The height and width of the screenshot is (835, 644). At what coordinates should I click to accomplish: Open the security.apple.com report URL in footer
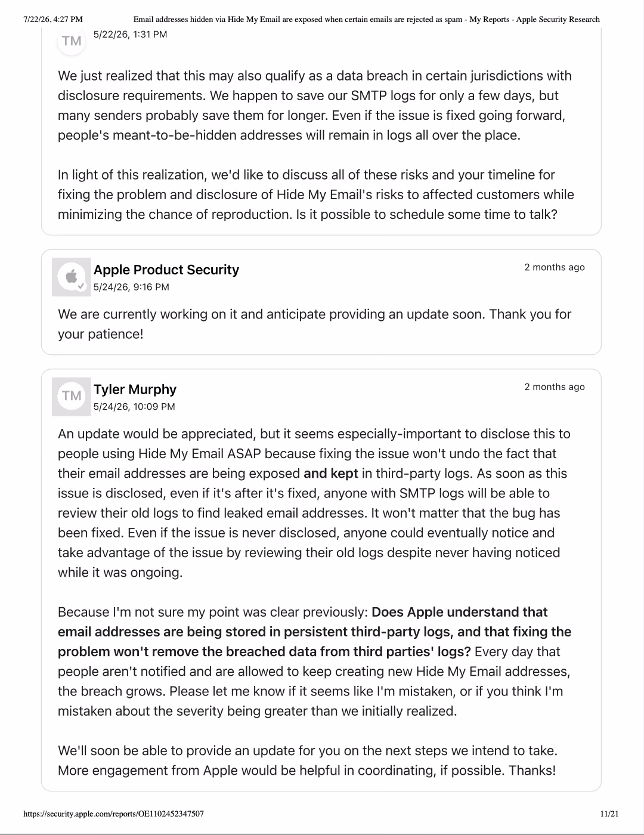(113, 814)
